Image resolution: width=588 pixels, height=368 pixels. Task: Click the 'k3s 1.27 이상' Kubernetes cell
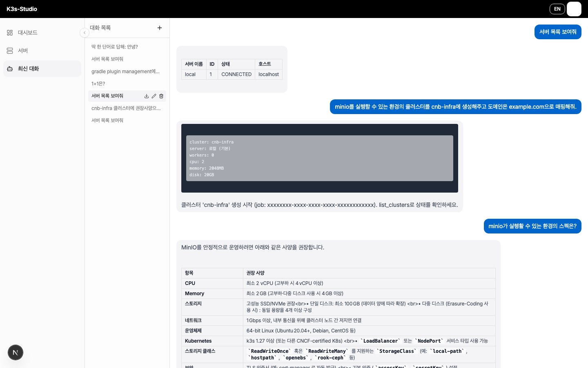click(x=369, y=341)
